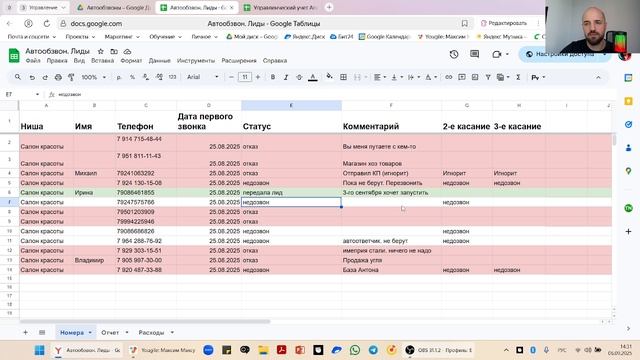The width and height of the screenshot is (640, 360).
Task: Open the Tasks side panel icon
Action: point(629,124)
